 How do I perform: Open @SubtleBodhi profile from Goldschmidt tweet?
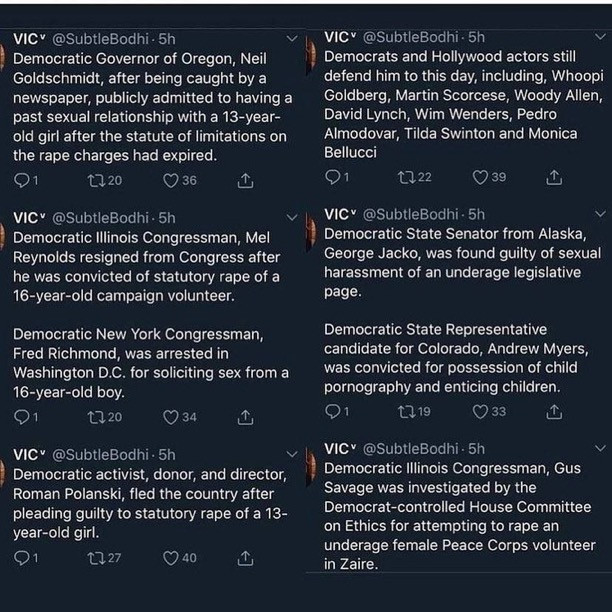click(x=97, y=38)
